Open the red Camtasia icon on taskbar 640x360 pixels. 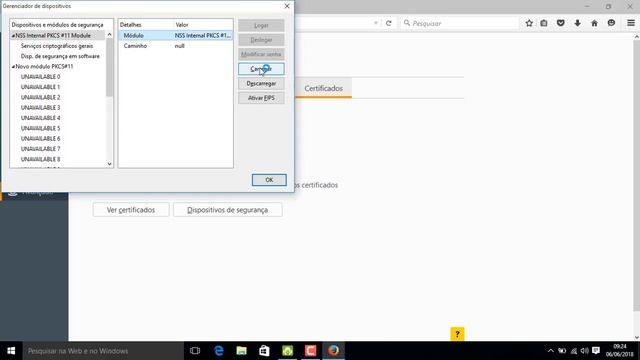310,351
